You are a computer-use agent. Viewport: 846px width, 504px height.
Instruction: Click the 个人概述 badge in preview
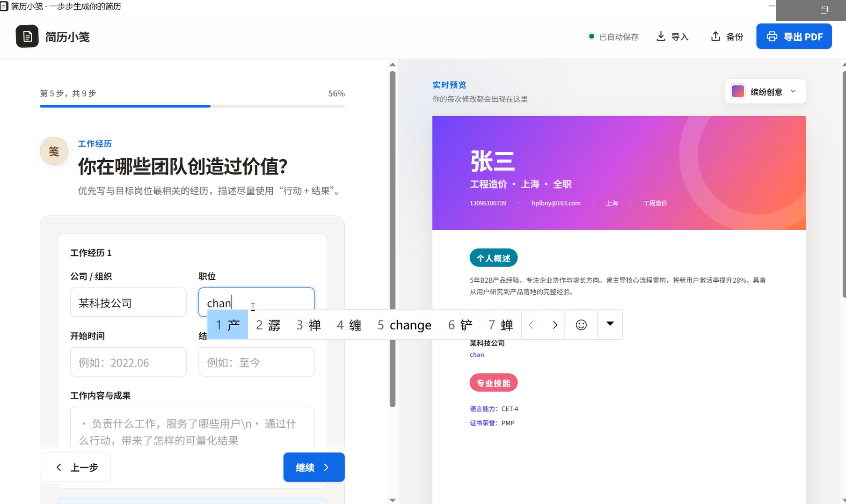pos(494,258)
